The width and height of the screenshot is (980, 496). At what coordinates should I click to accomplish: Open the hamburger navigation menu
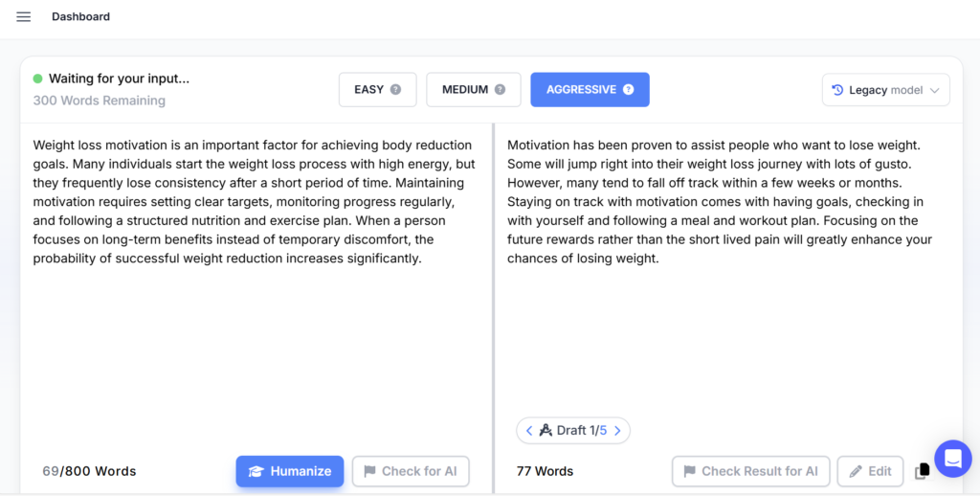pyautogui.click(x=24, y=17)
